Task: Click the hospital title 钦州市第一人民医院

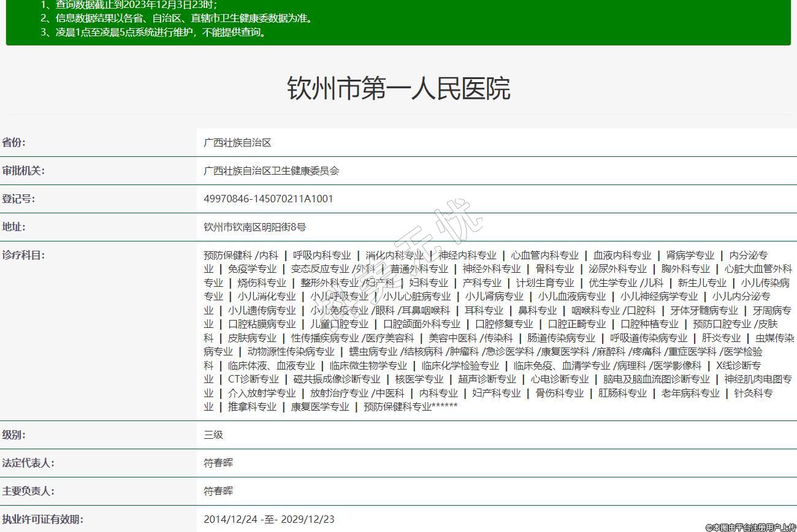Action: [x=398, y=88]
